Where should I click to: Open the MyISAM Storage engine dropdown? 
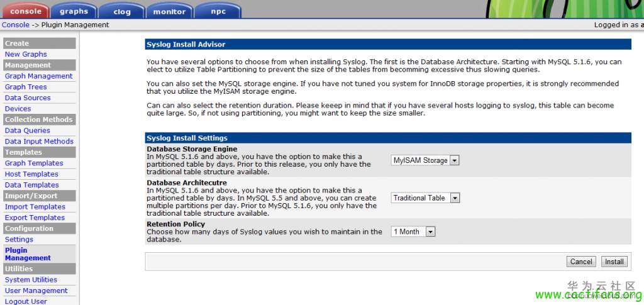(425, 160)
